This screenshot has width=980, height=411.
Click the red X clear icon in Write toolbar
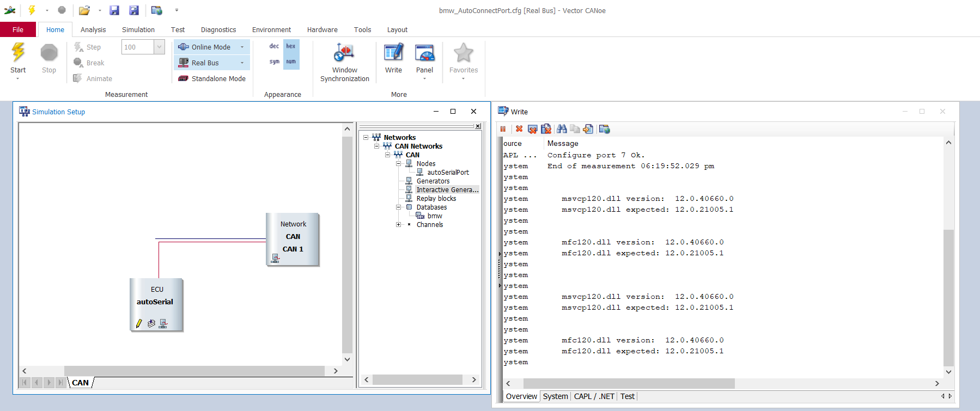coord(519,129)
